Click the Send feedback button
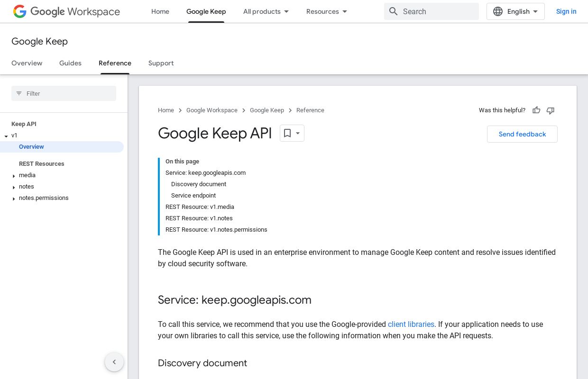 pyautogui.click(x=522, y=134)
